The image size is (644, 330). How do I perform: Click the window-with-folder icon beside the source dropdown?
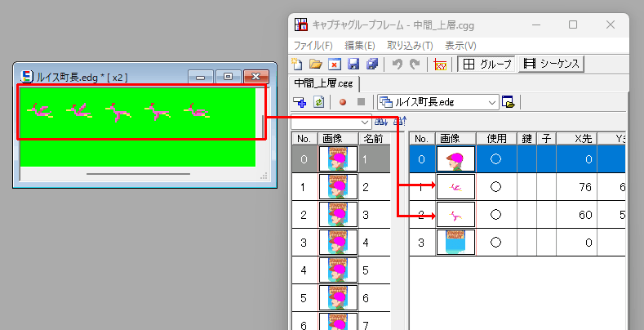click(509, 102)
